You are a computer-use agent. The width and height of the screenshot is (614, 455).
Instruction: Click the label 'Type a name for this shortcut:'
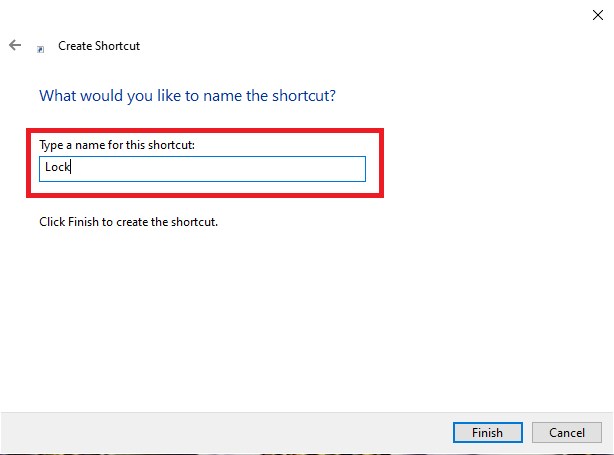click(x=117, y=145)
